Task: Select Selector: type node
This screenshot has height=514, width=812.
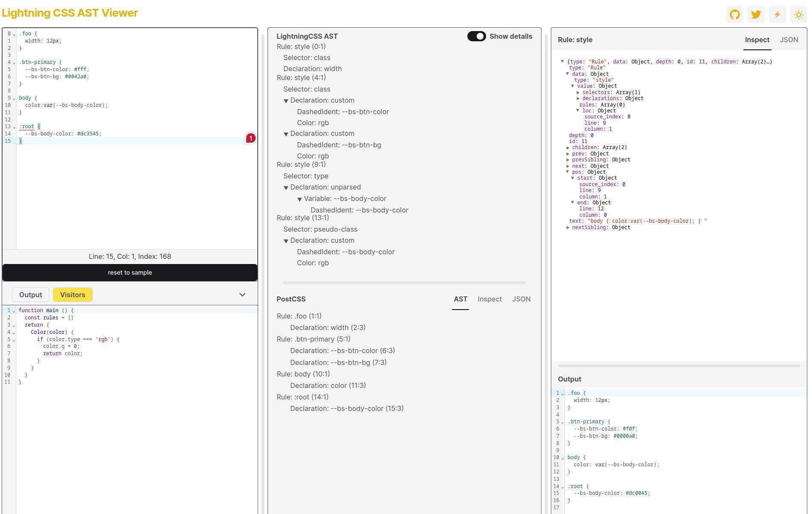Action: click(306, 176)
